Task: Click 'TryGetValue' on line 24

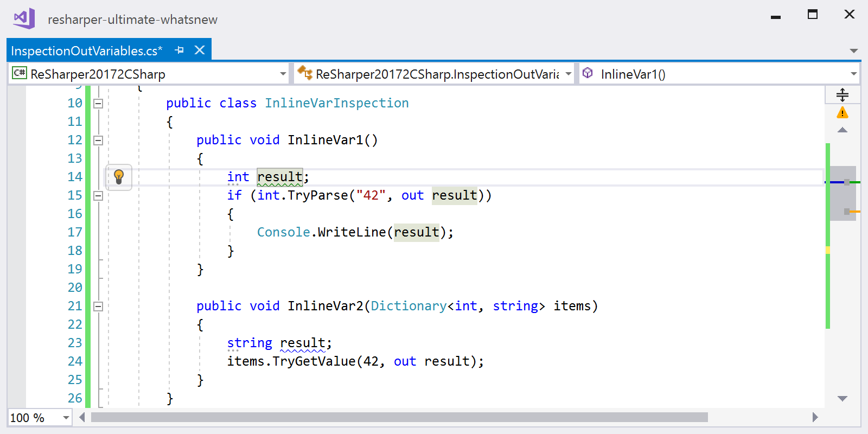Action: (x=314, y=361)
